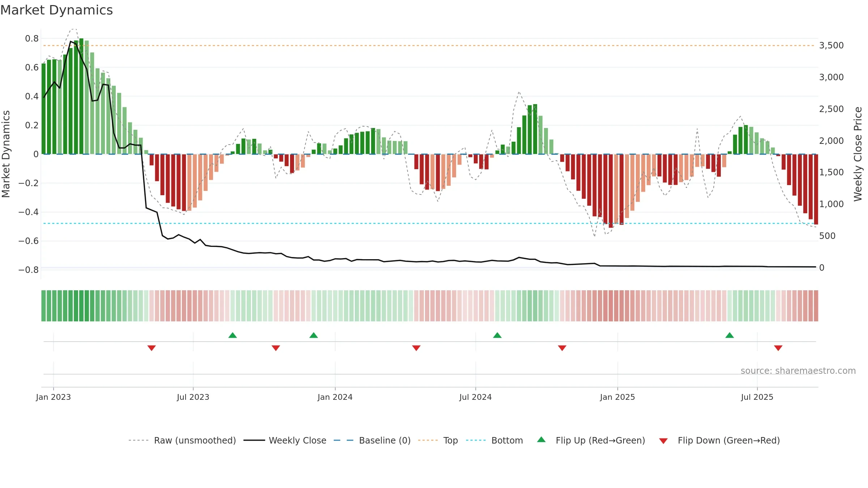Screen dimensions: 868x488
Task: Click the last red heatmap cell at right end
Action: pos(816,306)
